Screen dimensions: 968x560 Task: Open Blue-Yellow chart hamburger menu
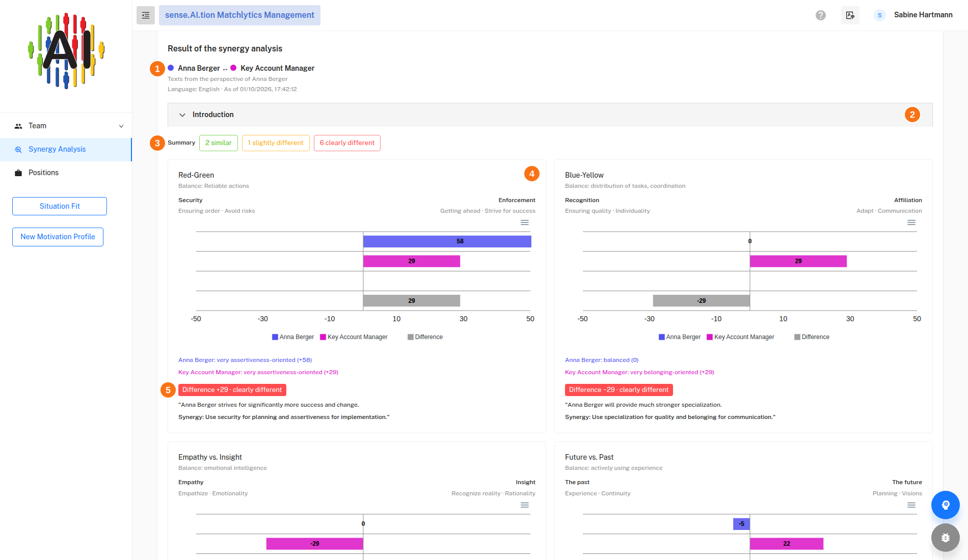[911, 222]
